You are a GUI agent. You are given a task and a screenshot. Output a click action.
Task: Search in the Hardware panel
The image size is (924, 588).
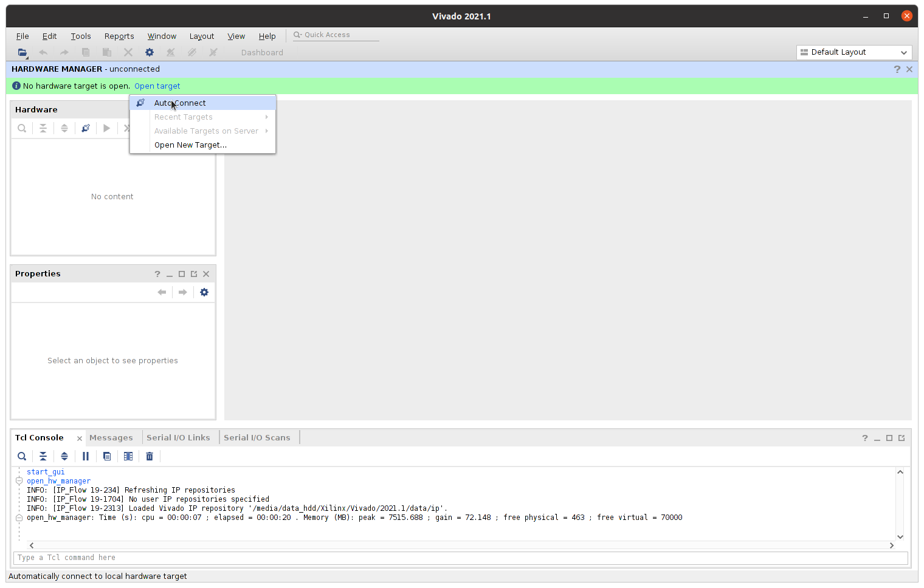point(22,128)
